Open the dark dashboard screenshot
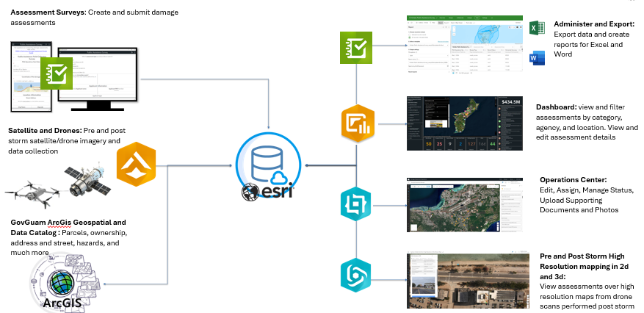The image size is (644, 313). 465,123
